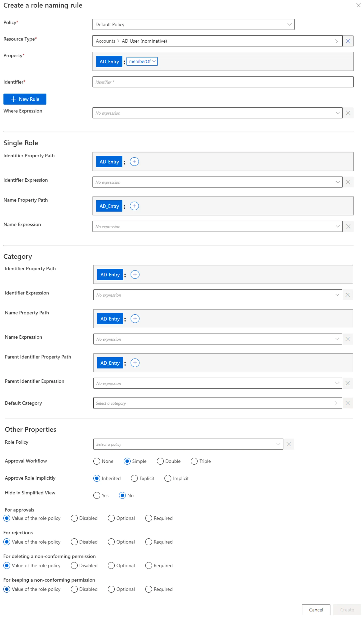Expand Parent Identifier Expression dropdown
364x619 pixels.
[x=337, y=383]
